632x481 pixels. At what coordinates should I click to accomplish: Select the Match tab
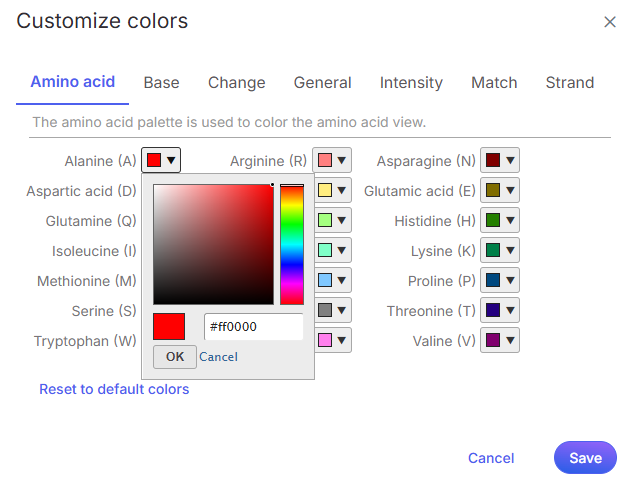click(494, 83)
